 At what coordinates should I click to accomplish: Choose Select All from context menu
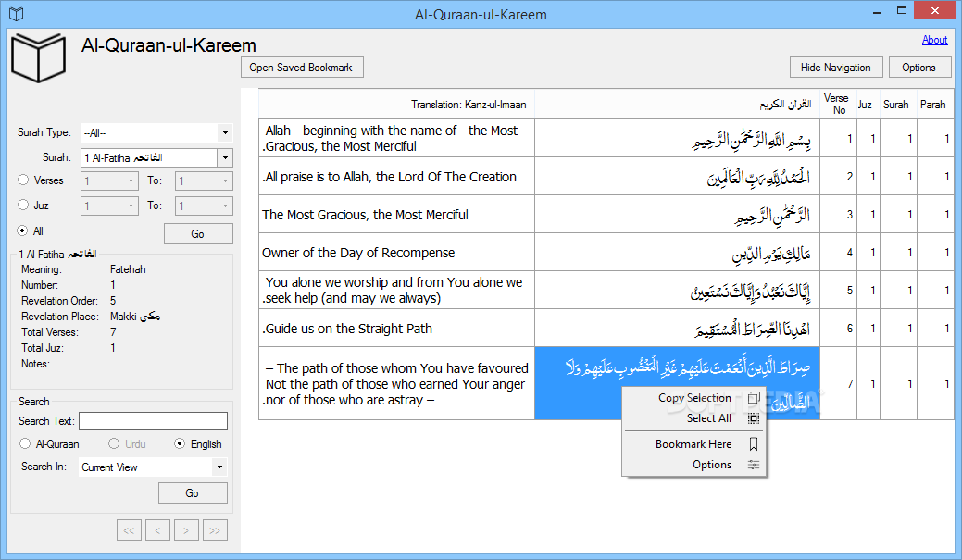pos(693,418)
